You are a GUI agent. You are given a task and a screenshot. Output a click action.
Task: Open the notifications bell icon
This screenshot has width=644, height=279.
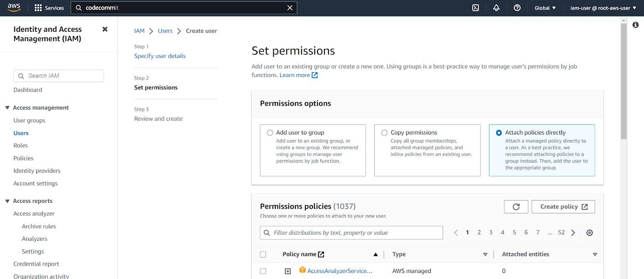(x=496, y=8)
